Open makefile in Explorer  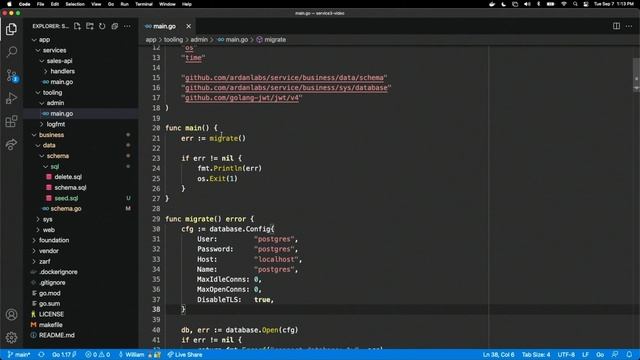(x=51, y=325)
